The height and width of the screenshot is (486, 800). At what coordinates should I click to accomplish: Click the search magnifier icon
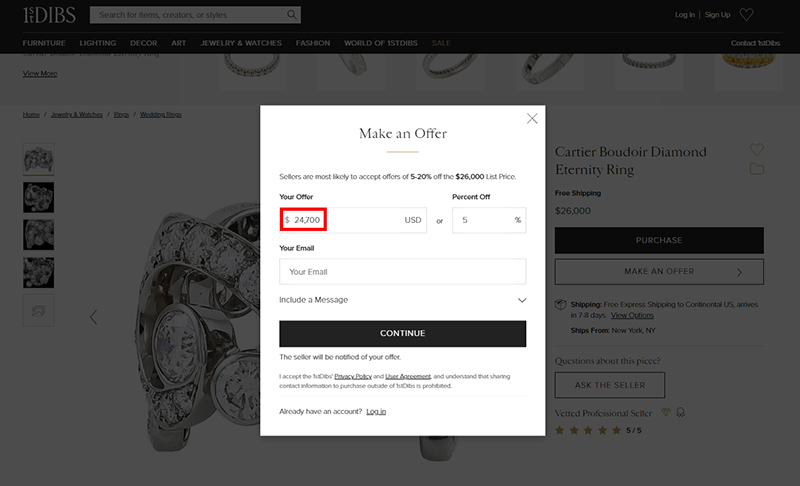[291, 15]
